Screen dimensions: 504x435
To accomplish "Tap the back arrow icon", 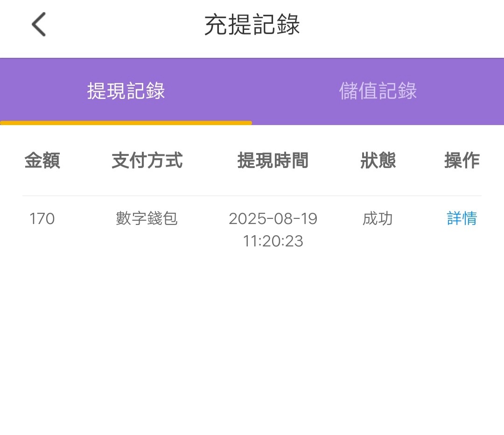I will point(39,24).
